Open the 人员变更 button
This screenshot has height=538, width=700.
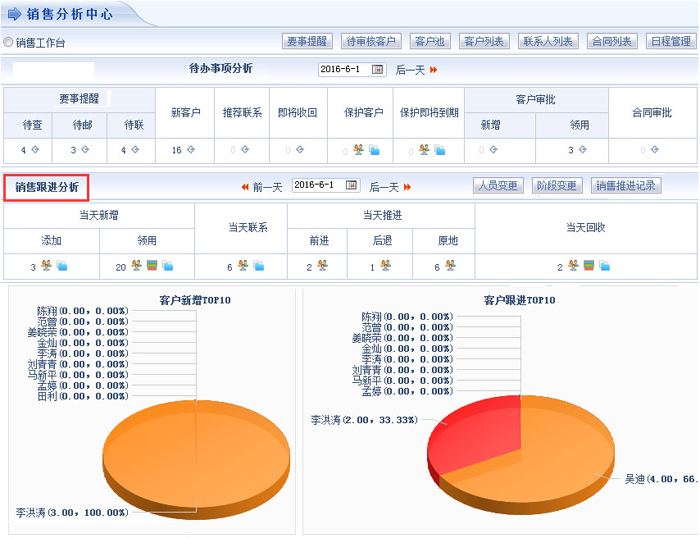pyautogui.click(x=497, y=186)
